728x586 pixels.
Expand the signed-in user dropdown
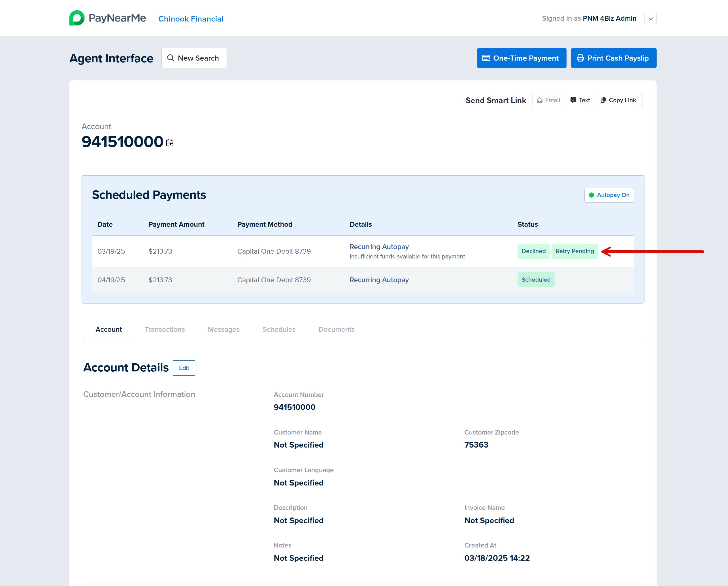point(650,18)
